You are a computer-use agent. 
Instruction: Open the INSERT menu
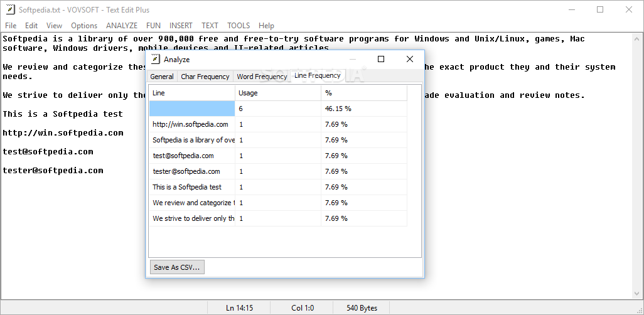(181, 26)
